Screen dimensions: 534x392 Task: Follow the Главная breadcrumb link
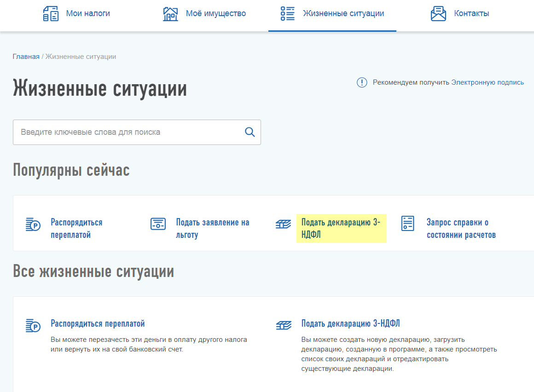[x=26, y=57]
